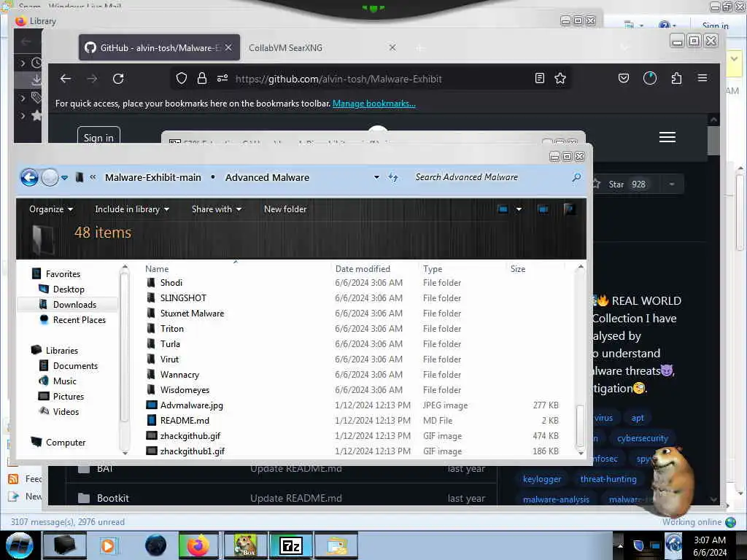Open 7-Zip from the taskbar
Image resolution: width=747 pixels, height=560 pixels.
(290, 545)
